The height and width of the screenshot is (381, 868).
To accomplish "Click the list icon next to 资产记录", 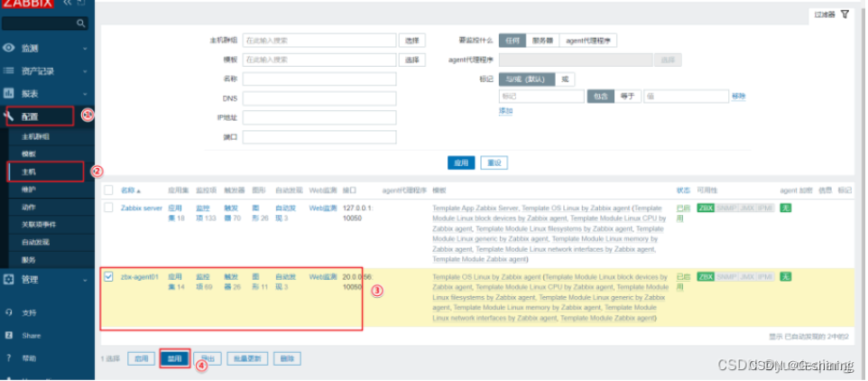I will pos(8,71).
